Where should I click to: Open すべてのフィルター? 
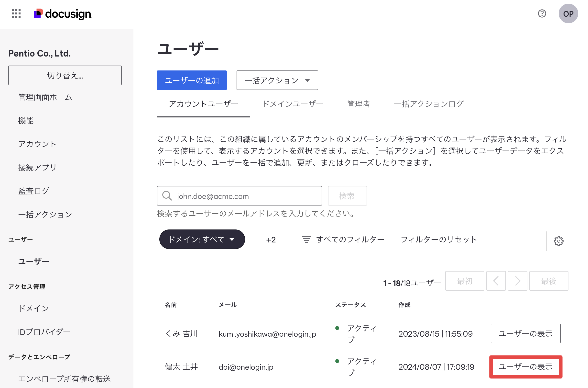(x=343, y=239)
